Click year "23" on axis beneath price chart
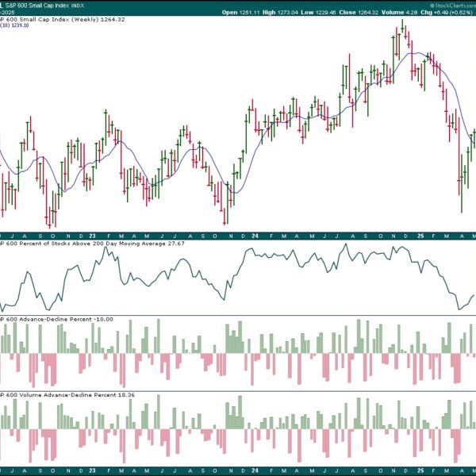 click(x=92, y=236)
